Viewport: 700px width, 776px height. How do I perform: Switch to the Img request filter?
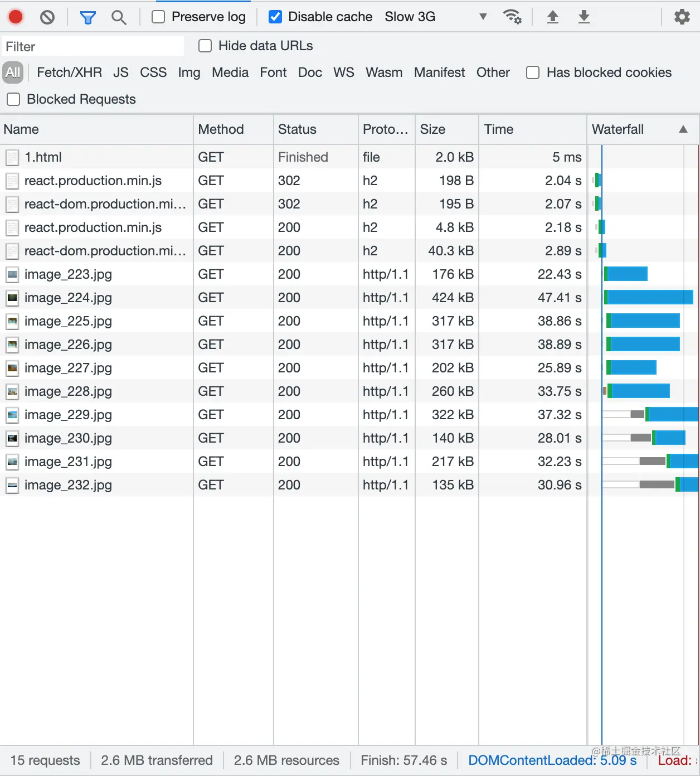coord(189,72)
